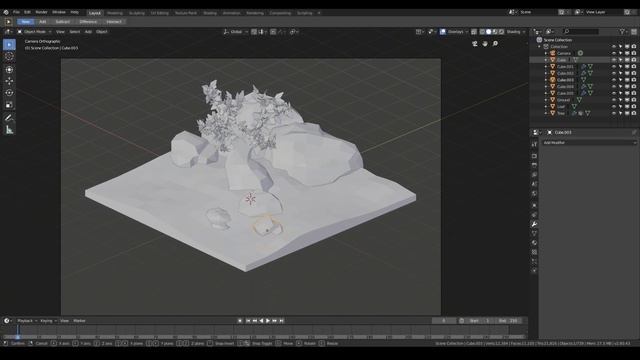Toggle visibility eye for Ground

(614, 100)
